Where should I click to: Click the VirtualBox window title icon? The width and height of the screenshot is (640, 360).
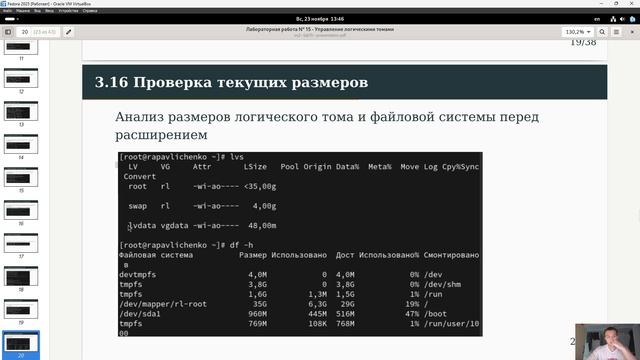[3, 4]
